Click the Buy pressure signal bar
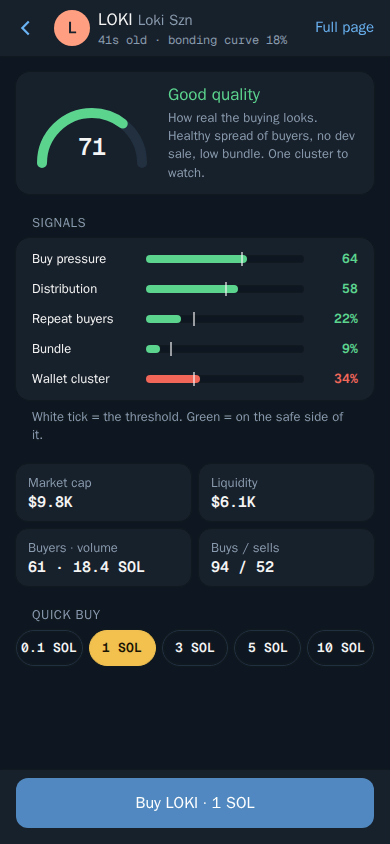Image resolution: width=390 pixels, height=844 pixels. (225, 259)
